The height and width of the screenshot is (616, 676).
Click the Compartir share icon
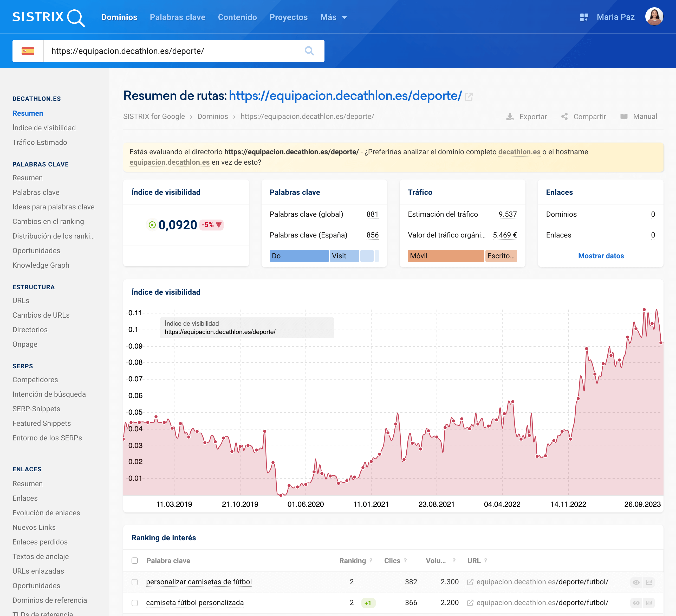coord(565,117)
